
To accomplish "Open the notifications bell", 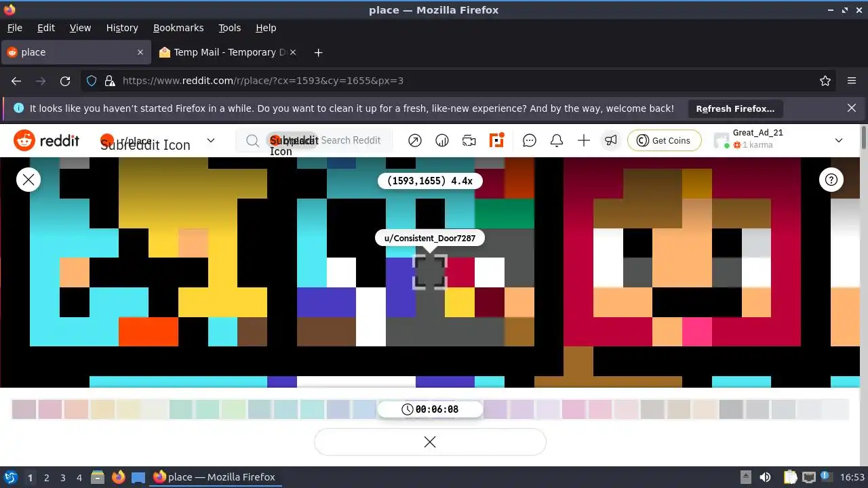I will coord(557,140).
